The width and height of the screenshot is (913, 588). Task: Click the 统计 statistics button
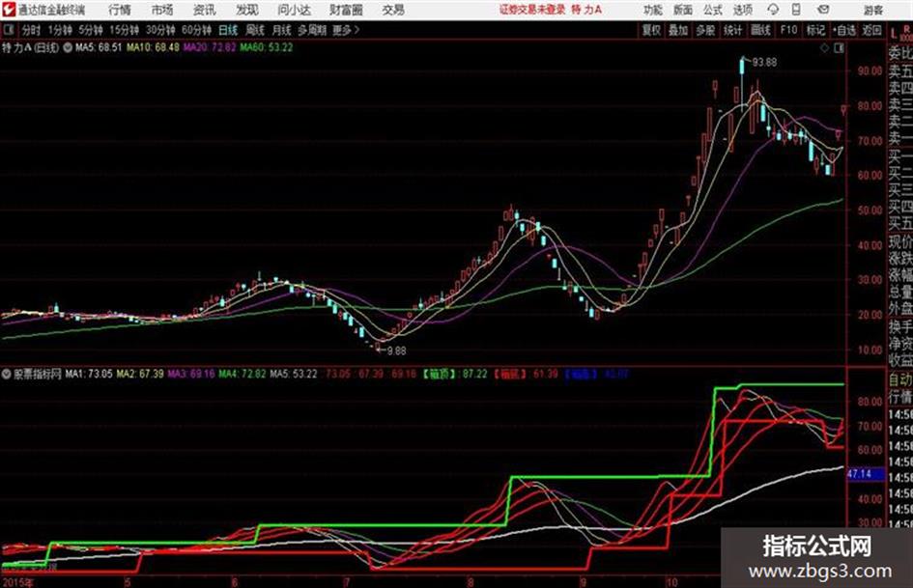(732, 30)
